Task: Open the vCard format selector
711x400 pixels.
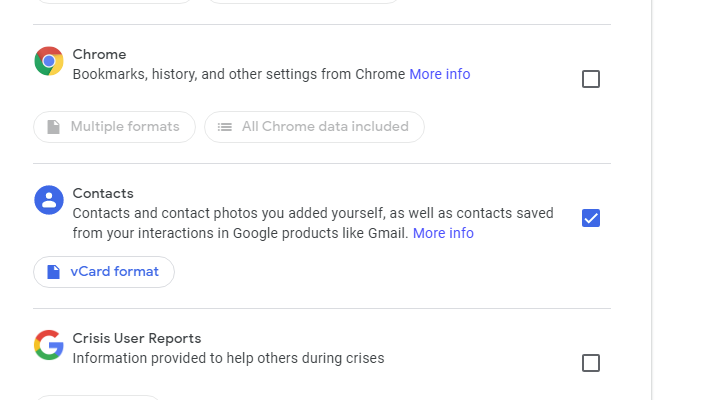Action: click(104, 272)
